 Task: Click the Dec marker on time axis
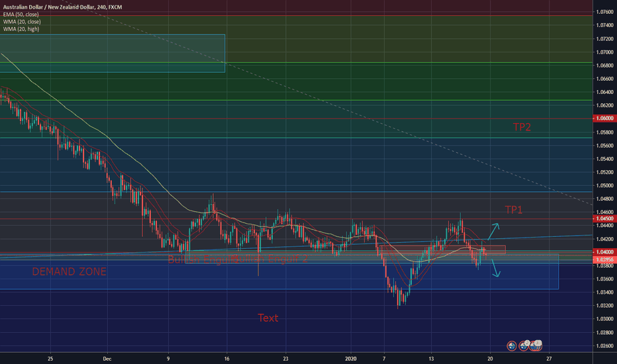pos(108,358)
